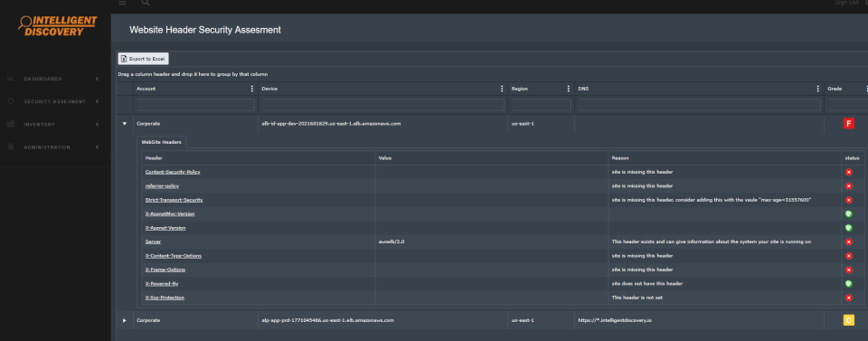Click the yellow C grade badge
Screen dimensions: 868x341
click(x=849, y=320)
